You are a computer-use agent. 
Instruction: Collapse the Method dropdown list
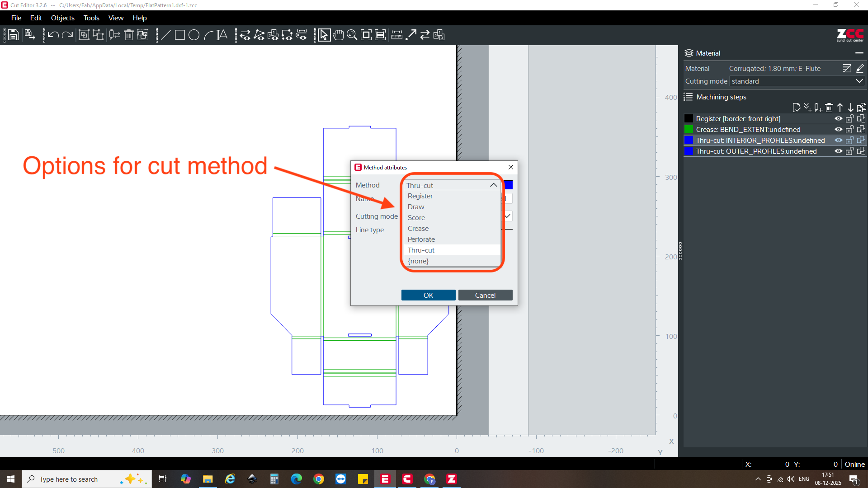point(493,185)
